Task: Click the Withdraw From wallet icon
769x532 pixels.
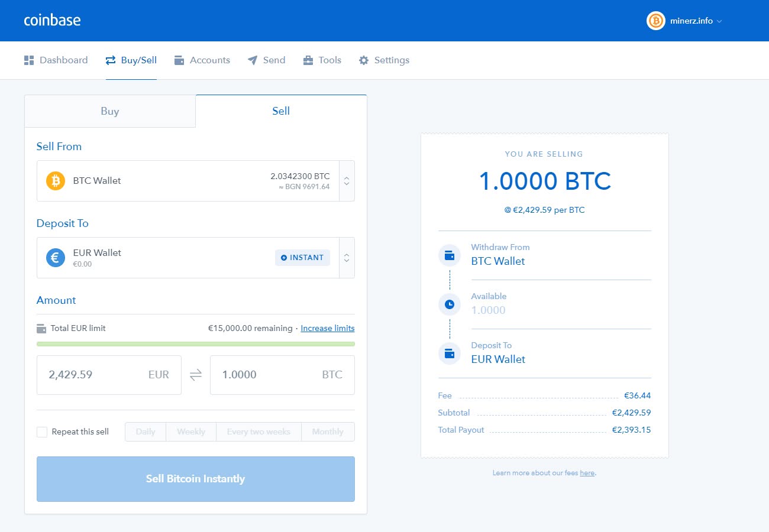Action: (450, 255)
